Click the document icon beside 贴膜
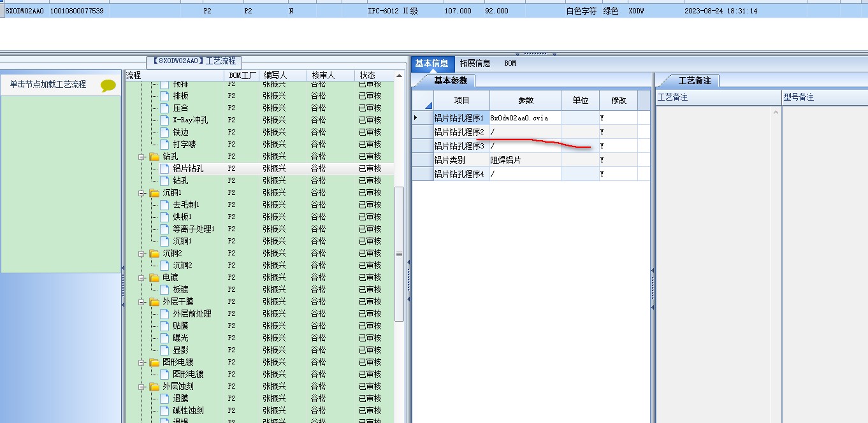This screenshot has height=423, width=868. click(164, 326)
